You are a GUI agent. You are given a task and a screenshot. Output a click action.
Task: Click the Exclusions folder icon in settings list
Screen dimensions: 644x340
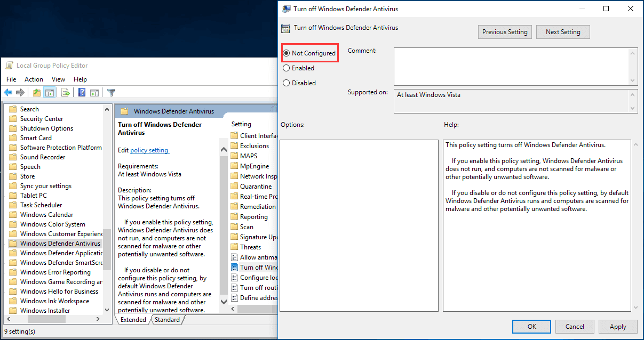234,146
